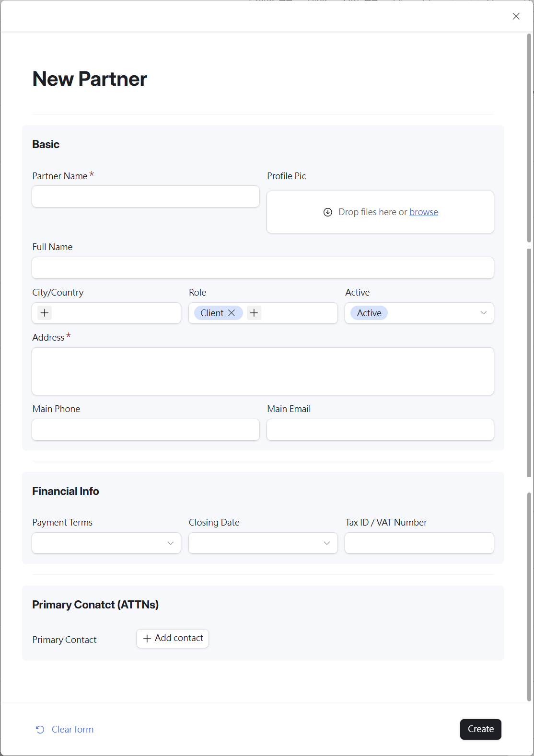534x756 pixels.
Task: Click the Clear form reset icon
Action: (40, 729)
